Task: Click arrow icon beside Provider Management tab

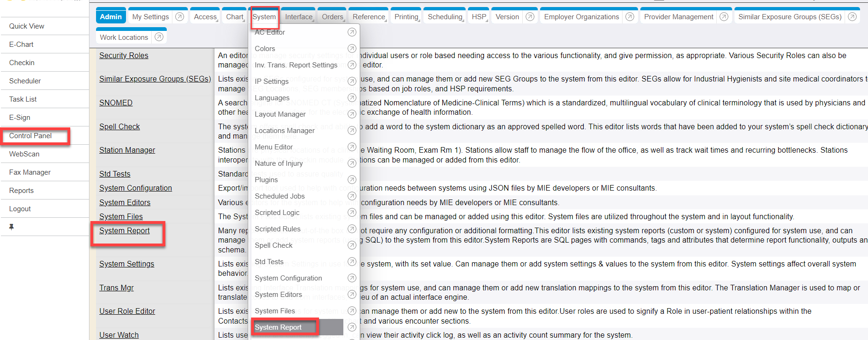Action: pos(724,17)
